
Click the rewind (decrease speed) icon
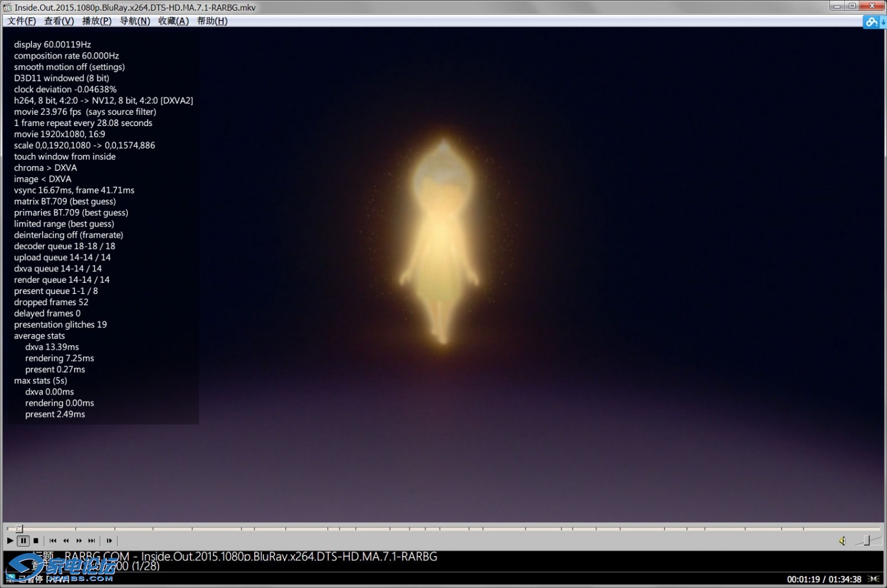(66, 541)
